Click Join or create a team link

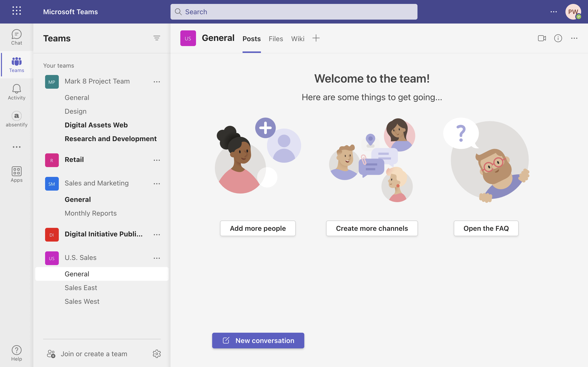[x=94, y=354]
